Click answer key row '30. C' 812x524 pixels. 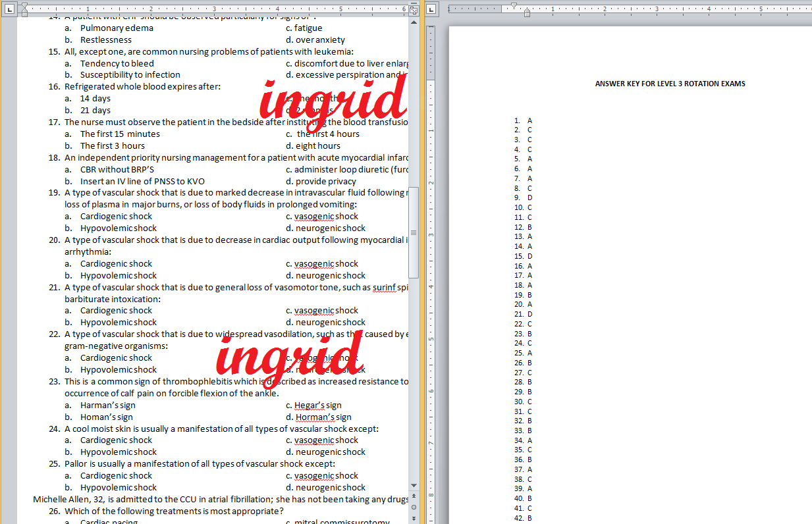[x=523, y=402]
